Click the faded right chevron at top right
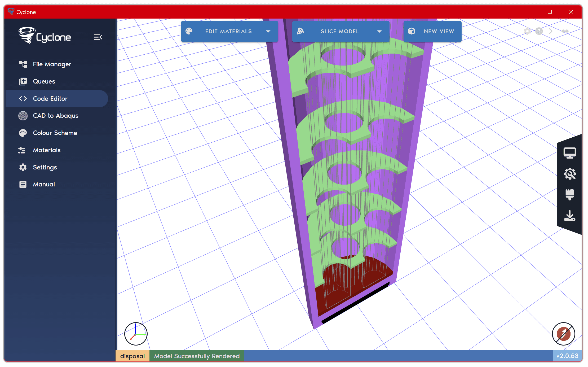 click(551, 31)
